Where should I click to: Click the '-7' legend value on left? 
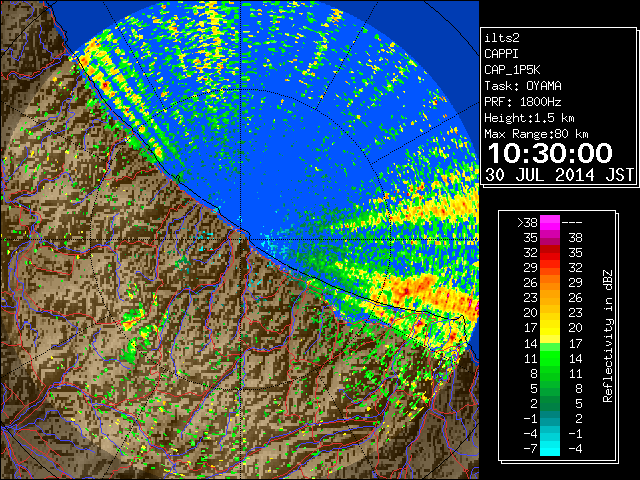(x=530, y=449)
